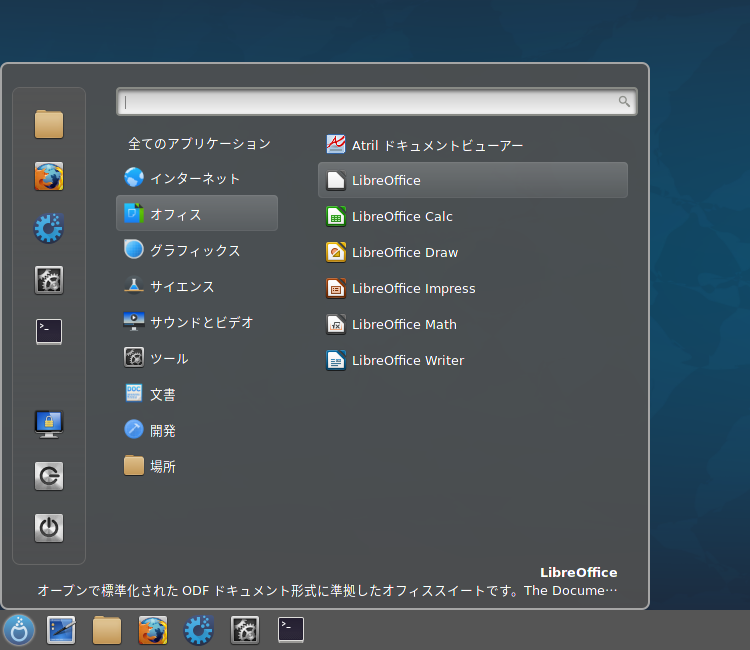This screenshot has height=650, width=750.
Task: Select the サイエンス category
Action: [197, 286]
